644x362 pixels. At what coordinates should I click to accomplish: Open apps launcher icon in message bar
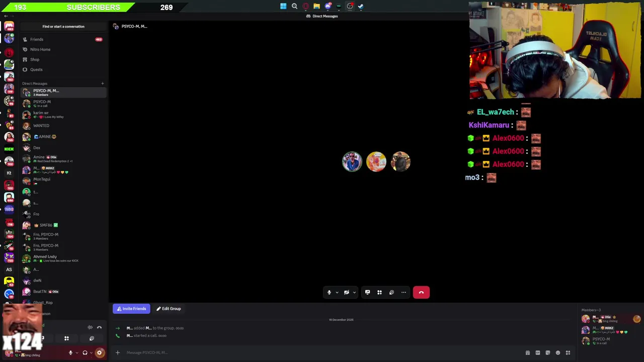tap(568, 352)
